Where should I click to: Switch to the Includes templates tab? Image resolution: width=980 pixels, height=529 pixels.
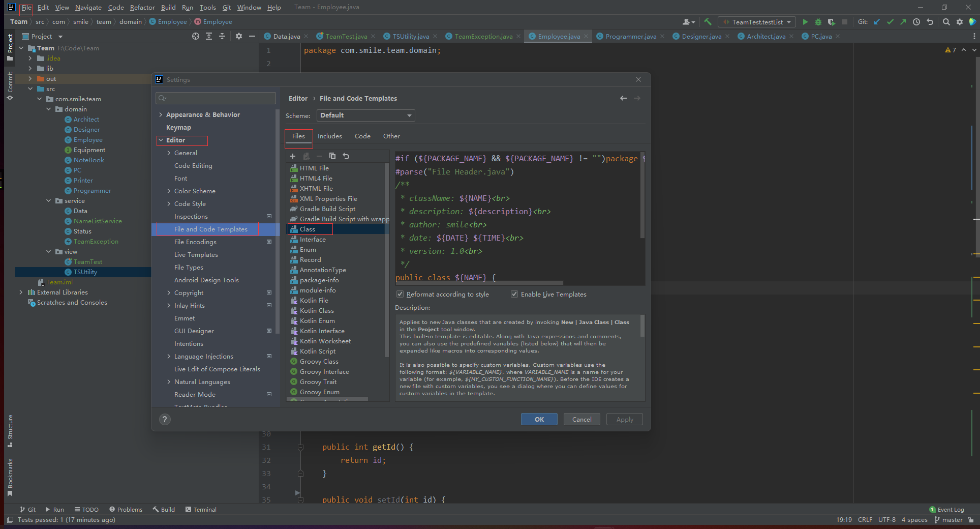click(329, 136)
